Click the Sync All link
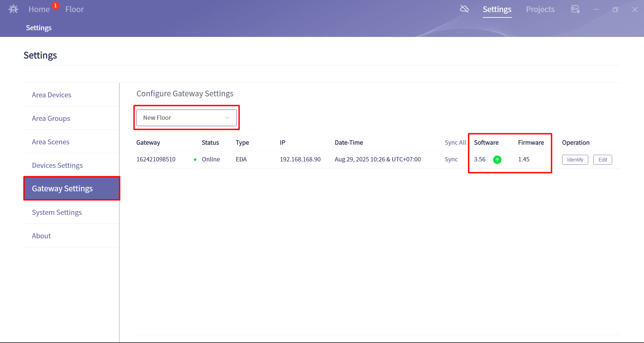The width and height of the screenshot is (644, 343). [455, 143]
